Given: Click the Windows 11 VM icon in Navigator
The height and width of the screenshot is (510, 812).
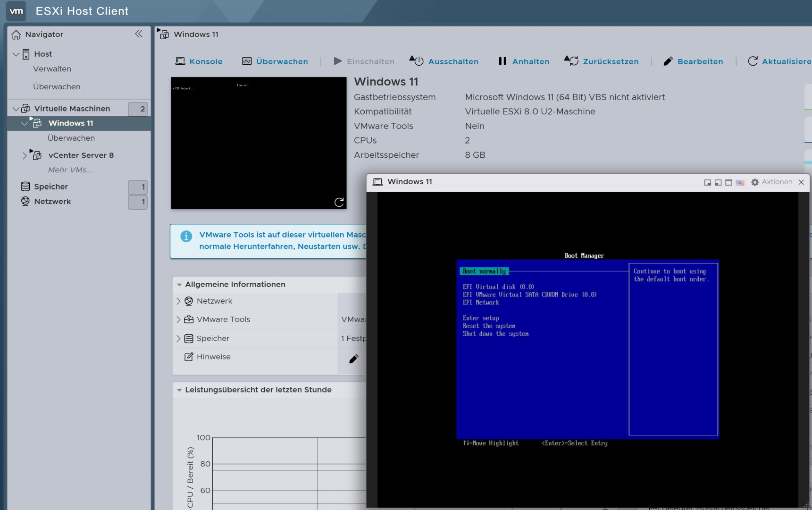Looking at the screenshot, I should pyautogui.click(x=36, y=122).
